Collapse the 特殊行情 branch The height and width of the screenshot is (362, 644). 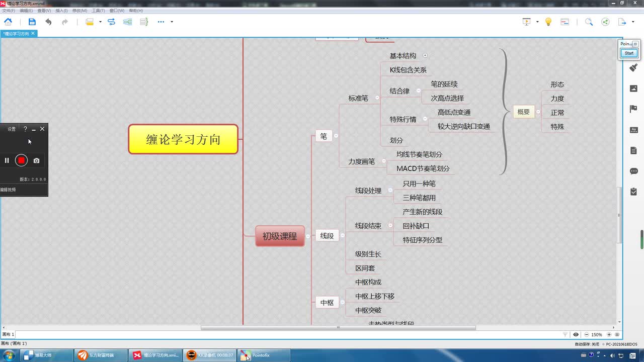pos(425,119)
